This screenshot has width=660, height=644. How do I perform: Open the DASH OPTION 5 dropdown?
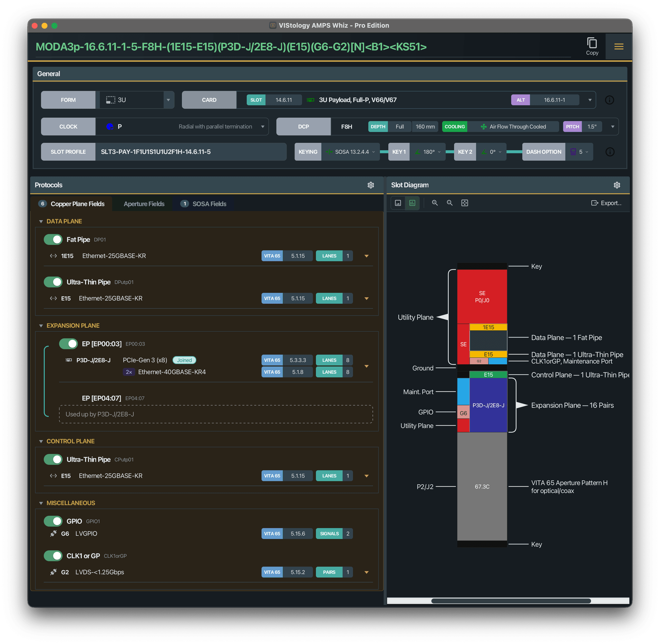(x=579, y=152)
